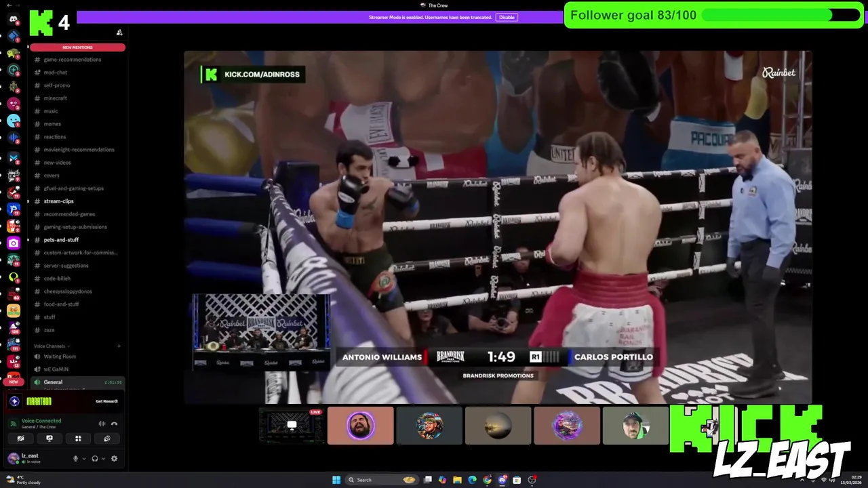
Task: Select the sunset landscape avatar tile
Action: point(498,426)
